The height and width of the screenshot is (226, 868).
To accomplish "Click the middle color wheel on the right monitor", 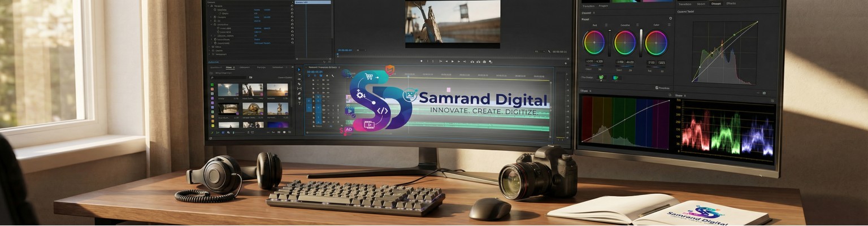I will [x=625, y=42].
